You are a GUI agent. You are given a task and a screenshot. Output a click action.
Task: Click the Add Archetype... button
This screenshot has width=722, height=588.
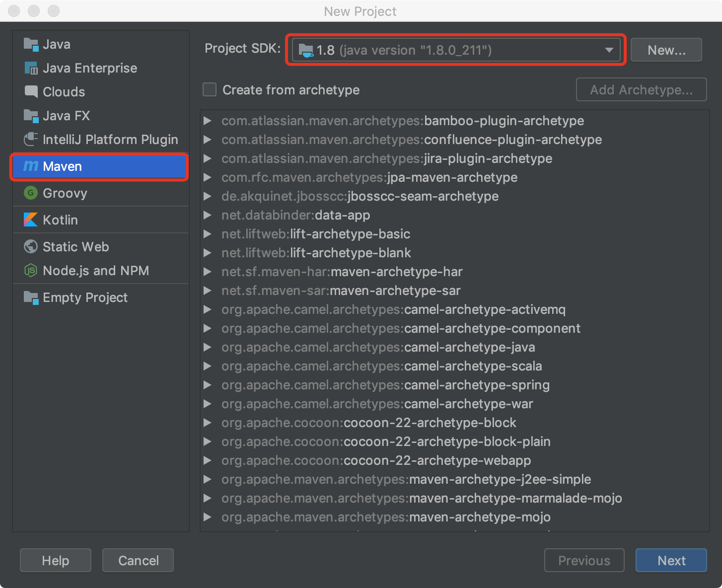(641, 90)
